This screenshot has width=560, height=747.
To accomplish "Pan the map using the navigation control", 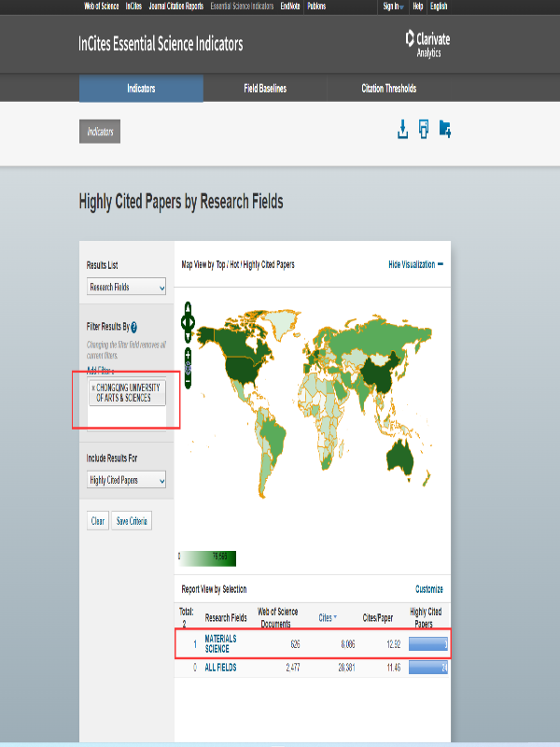I will [x=189, y=322].
